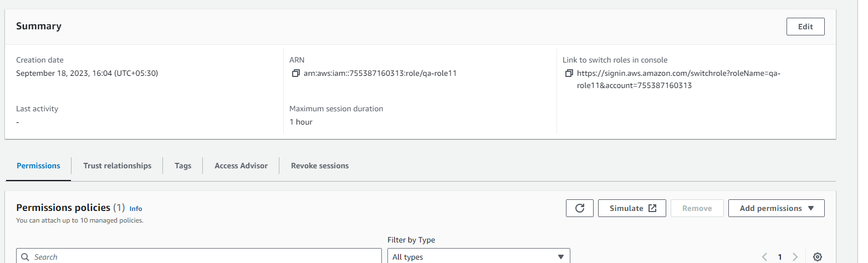This screenshot has width=868, height=263.
Task: Switch to the Permissions tab
Action: [x=38, y=166]
